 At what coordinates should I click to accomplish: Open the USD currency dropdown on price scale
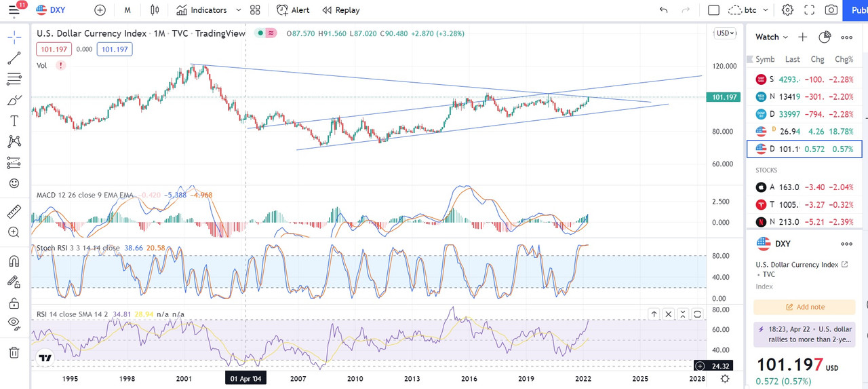726,33
